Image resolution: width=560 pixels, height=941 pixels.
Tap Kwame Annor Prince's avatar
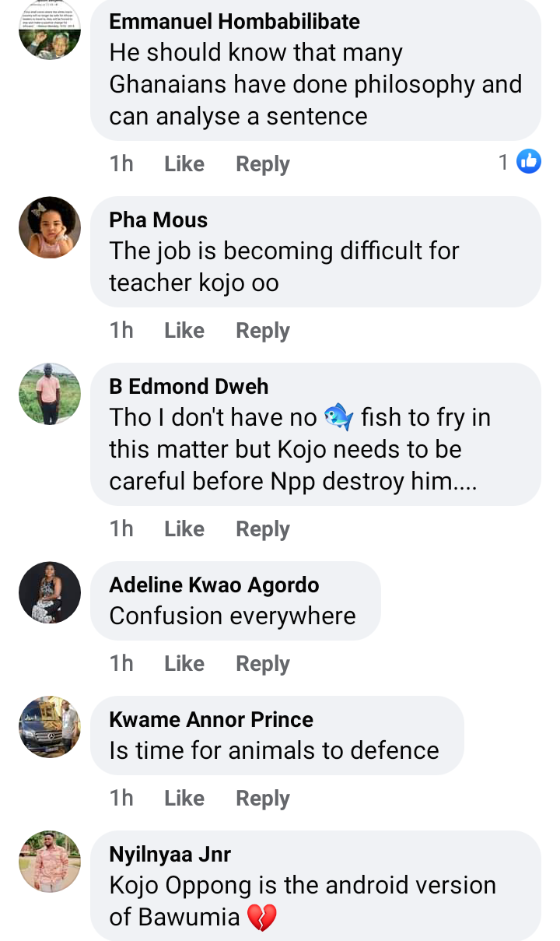[x=50, y=727]
